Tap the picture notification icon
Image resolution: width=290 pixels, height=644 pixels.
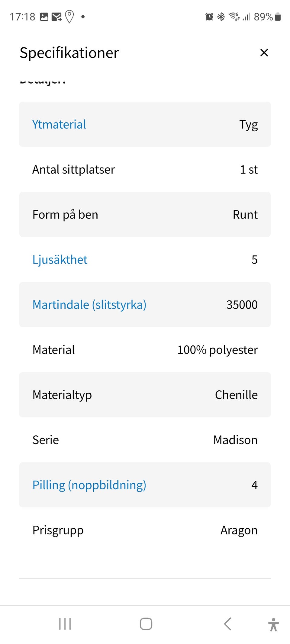point(44,17)
